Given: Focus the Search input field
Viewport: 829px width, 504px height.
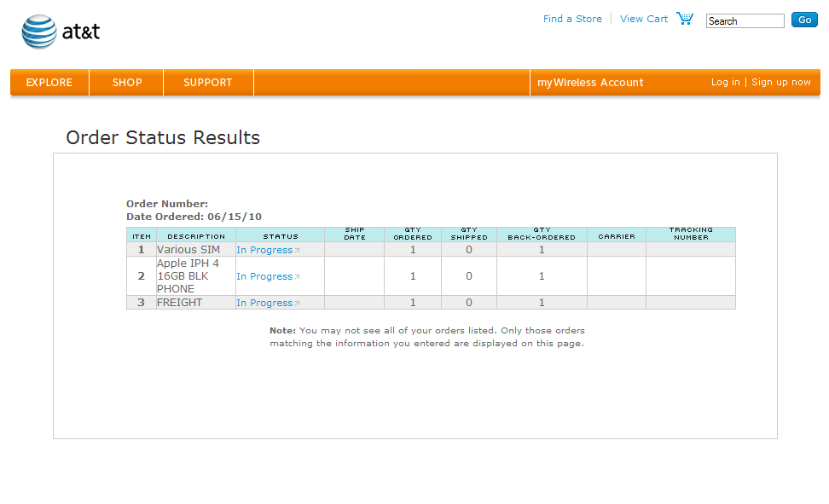Looking at the screenshot, I should (x=745, y=21).
